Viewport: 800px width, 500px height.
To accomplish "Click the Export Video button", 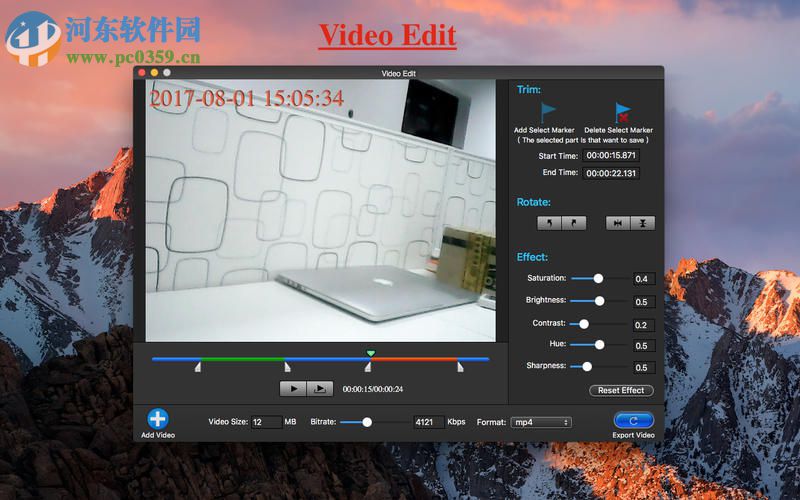I will pos(633,420).
